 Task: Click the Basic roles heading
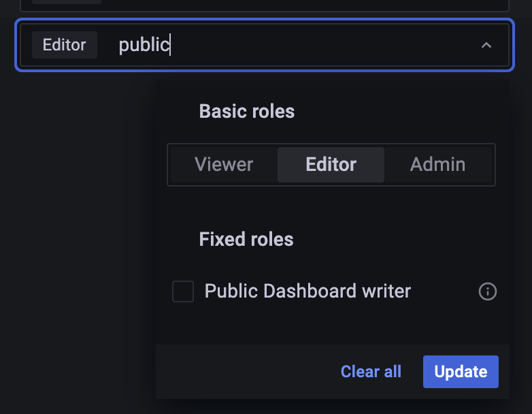[246, 112]
